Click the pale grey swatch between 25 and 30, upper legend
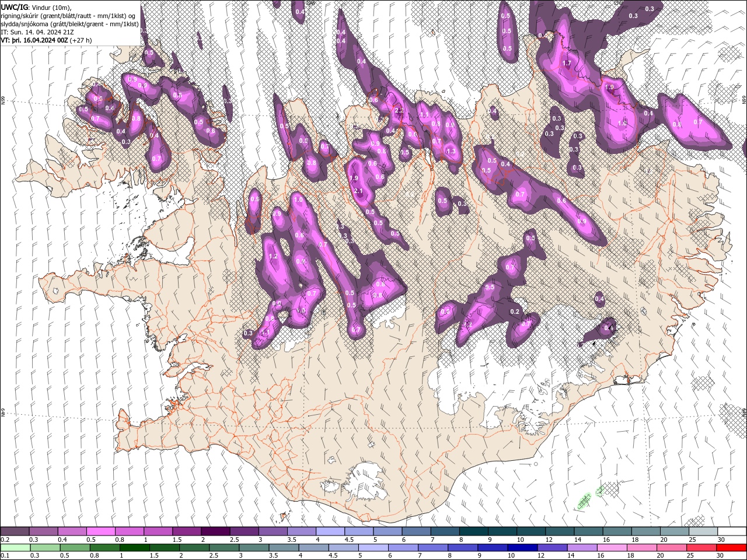Viewport: 747px width, 560px height. click(703, 531)
